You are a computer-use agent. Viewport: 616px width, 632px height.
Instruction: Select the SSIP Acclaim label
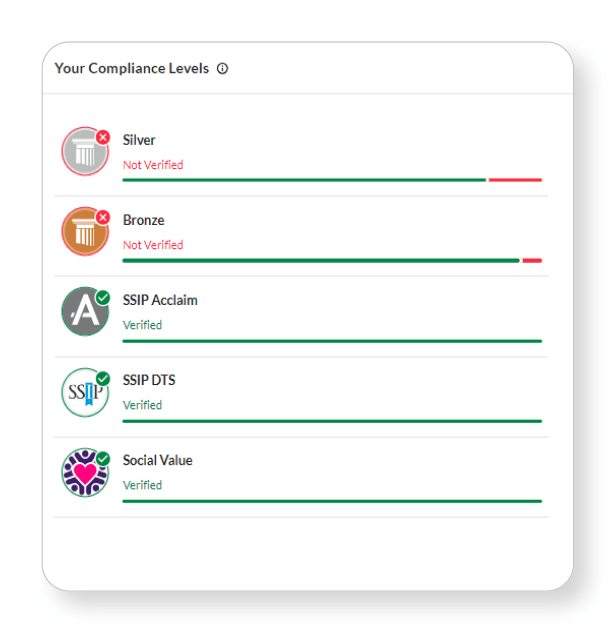pyautogui.click(x=160, y=300)
